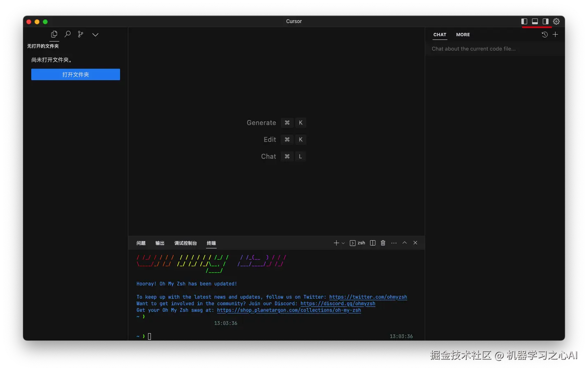588x371 pixels.
Task: Switch to the MORE tab
Action: pyautogui.click(x=463, y=35)
